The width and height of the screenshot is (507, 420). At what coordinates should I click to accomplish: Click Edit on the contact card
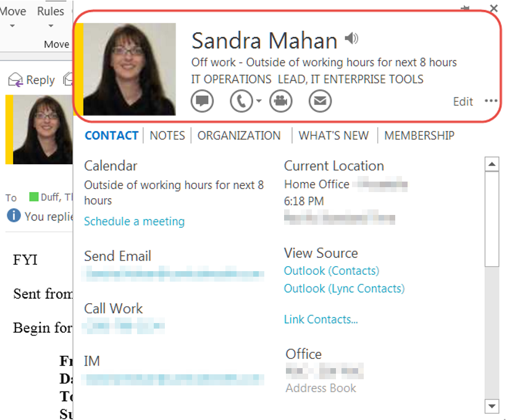[x=463, y=102]
